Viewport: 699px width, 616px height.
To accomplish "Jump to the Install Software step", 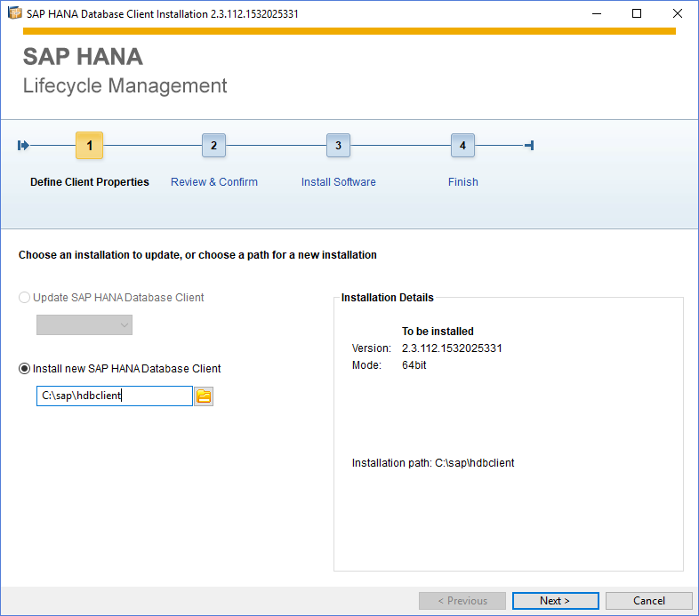I will pos(338,182).
